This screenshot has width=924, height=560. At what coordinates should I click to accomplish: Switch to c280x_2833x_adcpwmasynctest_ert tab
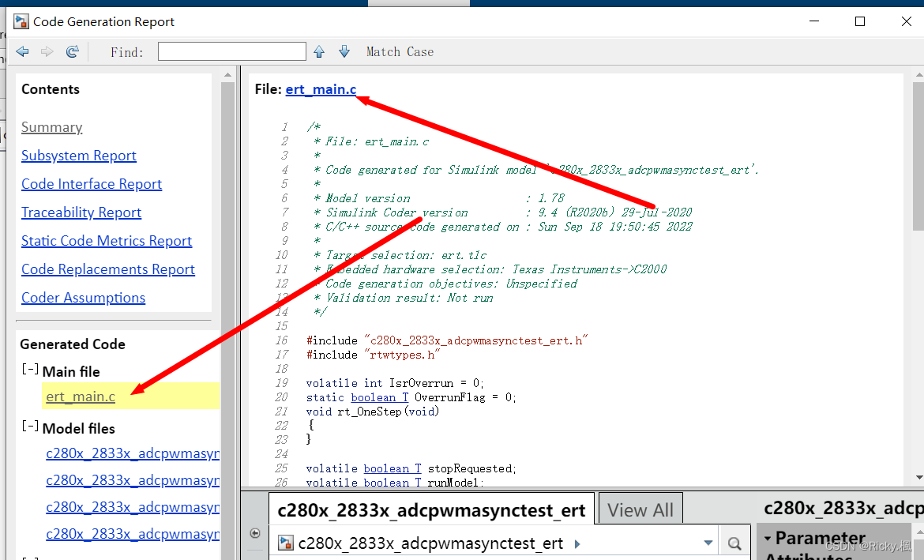(x=431, y=510)
